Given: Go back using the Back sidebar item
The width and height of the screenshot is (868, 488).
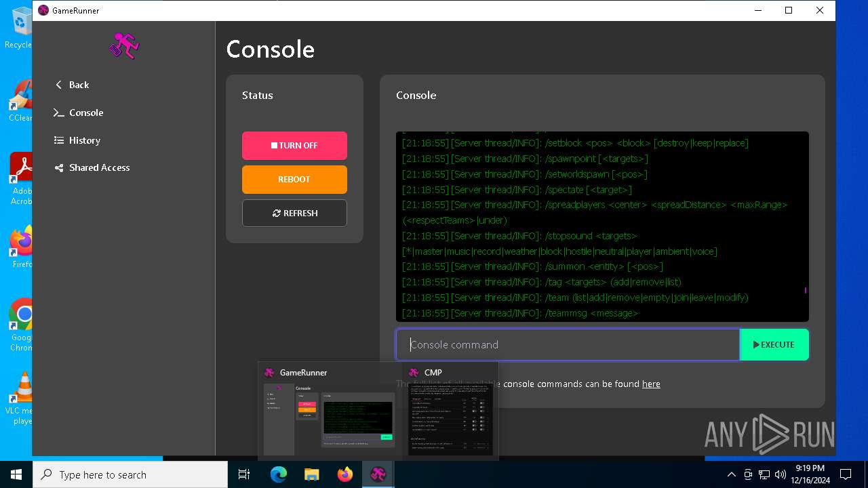Looking at the screenshot, I should pos(72,85).
